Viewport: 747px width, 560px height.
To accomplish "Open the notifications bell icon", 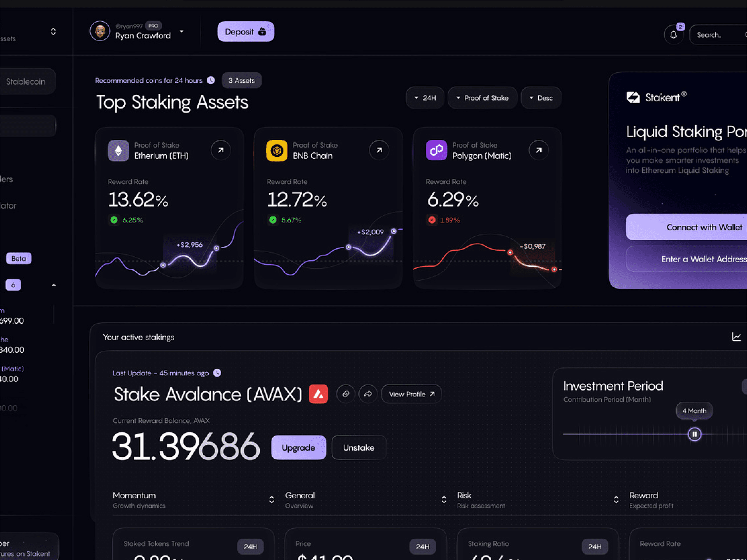I will [x=673, y=35].
